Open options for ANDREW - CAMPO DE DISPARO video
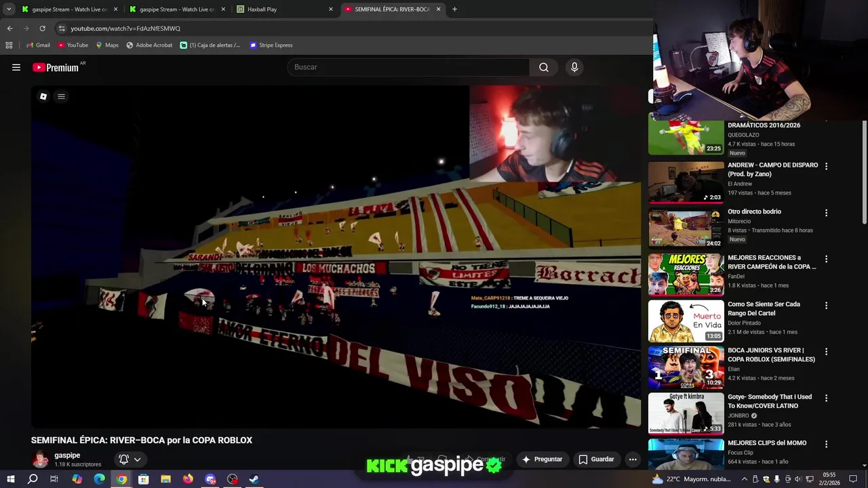This screenshot has height=488, width=868. 826,166
